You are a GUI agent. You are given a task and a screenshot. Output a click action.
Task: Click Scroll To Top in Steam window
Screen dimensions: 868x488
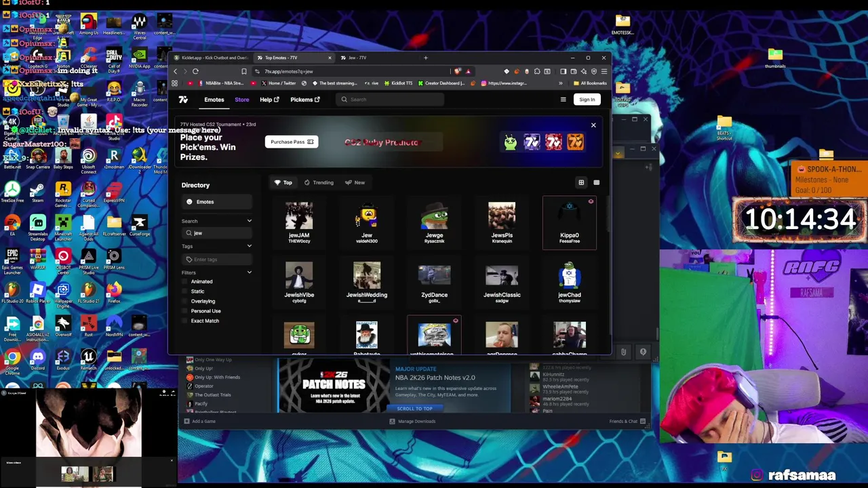coord(414,409)
